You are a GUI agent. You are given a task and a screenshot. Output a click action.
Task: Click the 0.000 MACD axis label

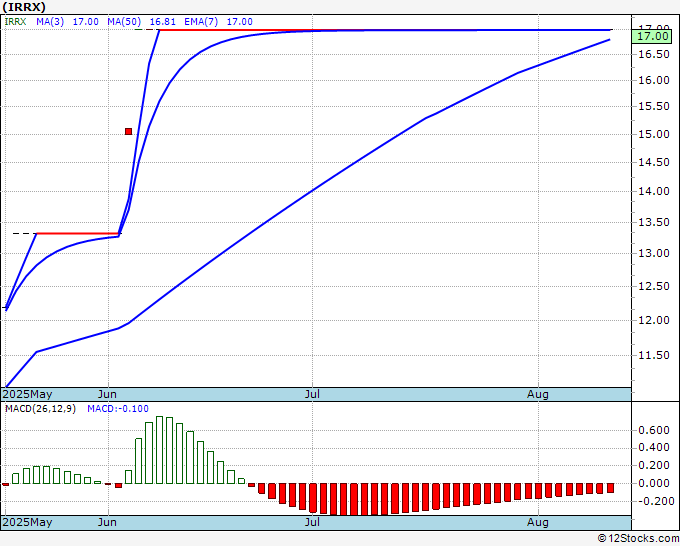pos(654,483)
